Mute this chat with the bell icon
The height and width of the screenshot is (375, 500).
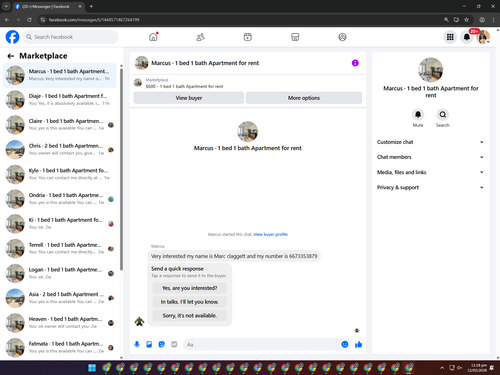[418, 115]
